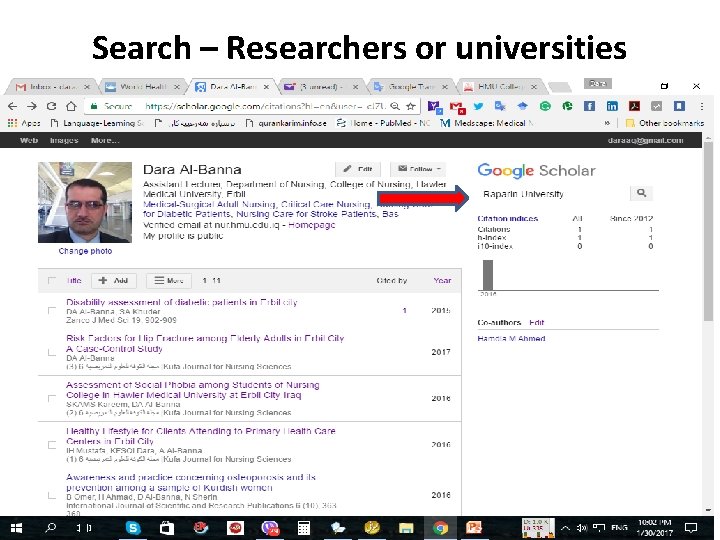This screenshot has width=720, height=540.
Task: Open the Twitter extension icon
Action: pos(478,107)
